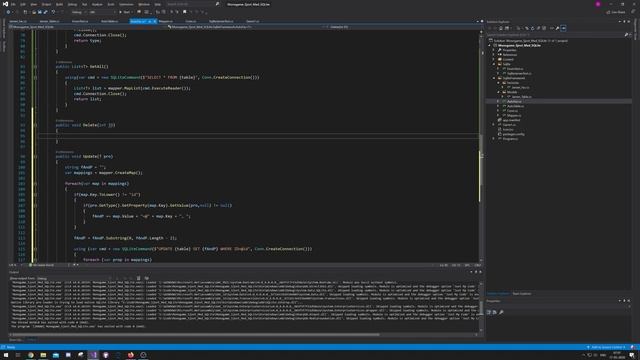Click the Undo icon in toolbar
Screen dimensions: 640x360
coord(53,12)
